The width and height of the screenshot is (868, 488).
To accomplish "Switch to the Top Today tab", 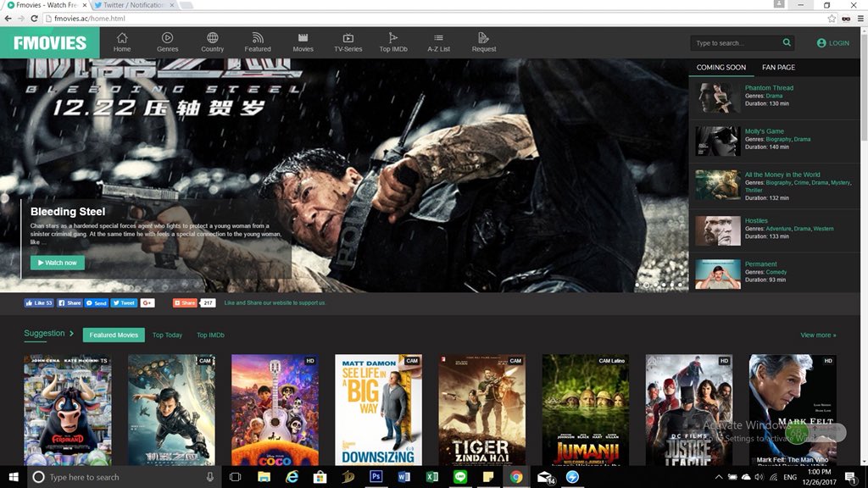I will [167, 335].
